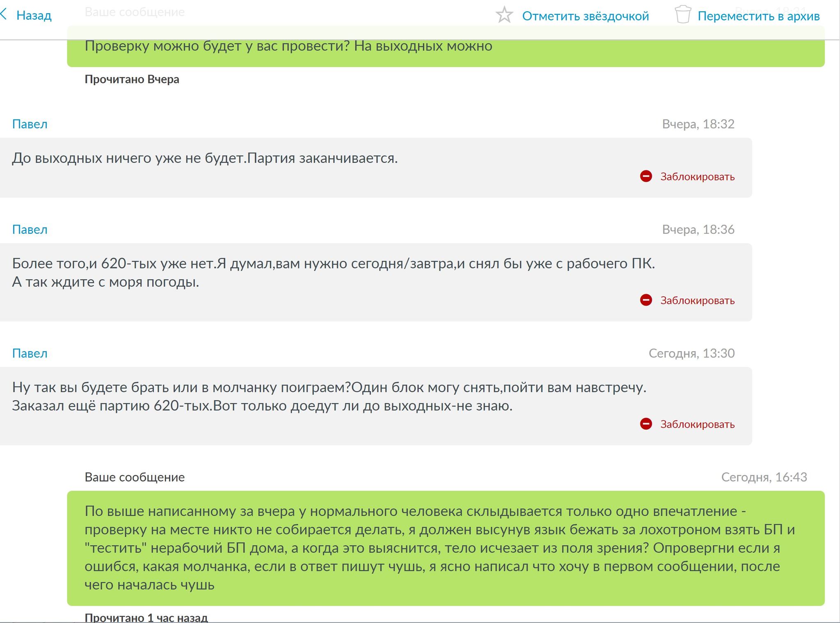This screenshot has width=840, height=623.
Task: Click message 'До выходных ничего уже не будет'
Action: 376,167
